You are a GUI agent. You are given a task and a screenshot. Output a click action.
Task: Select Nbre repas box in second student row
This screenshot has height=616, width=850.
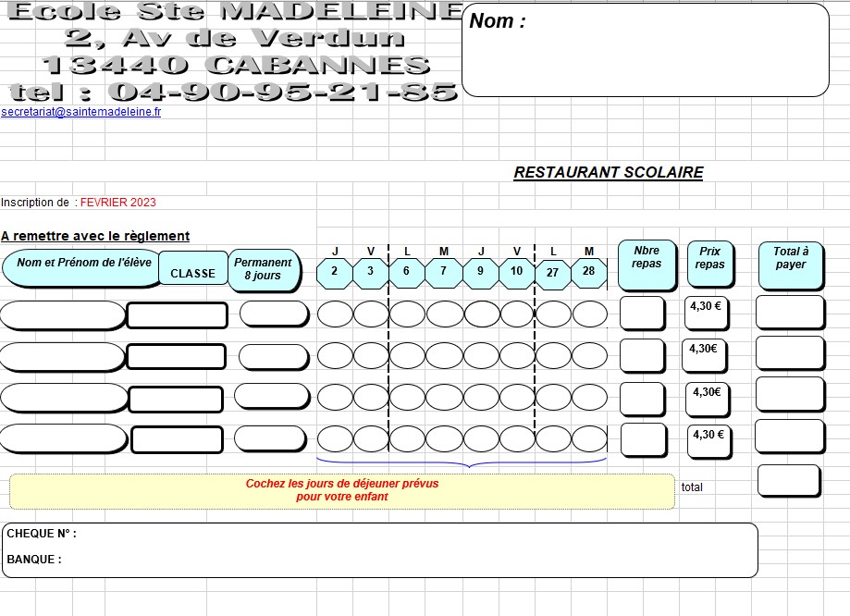[x=642, y=355]
